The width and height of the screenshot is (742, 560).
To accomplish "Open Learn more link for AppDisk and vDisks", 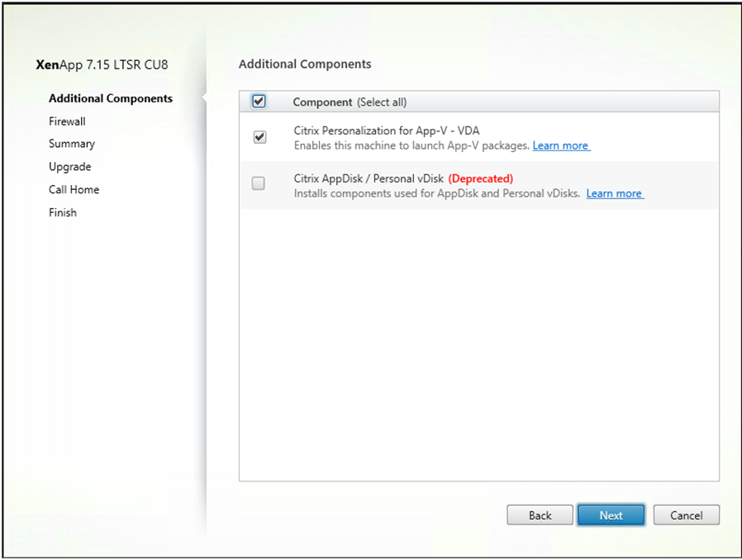I will point(615,193).
